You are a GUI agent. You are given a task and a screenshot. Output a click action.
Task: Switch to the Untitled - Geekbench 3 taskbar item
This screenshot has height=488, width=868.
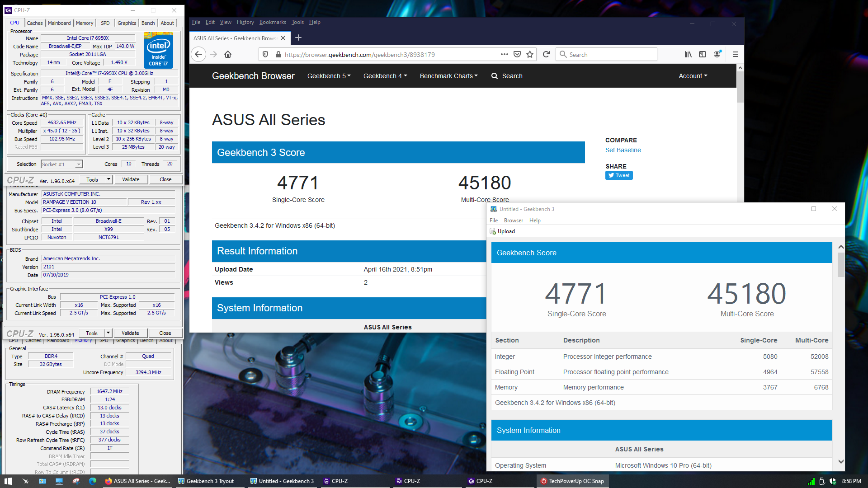[283, 481]
